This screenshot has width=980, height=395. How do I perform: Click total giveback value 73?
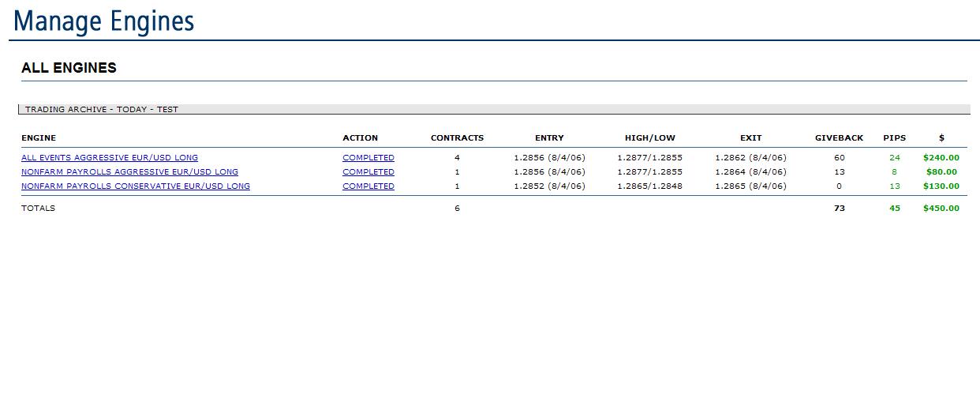[840, 209]
